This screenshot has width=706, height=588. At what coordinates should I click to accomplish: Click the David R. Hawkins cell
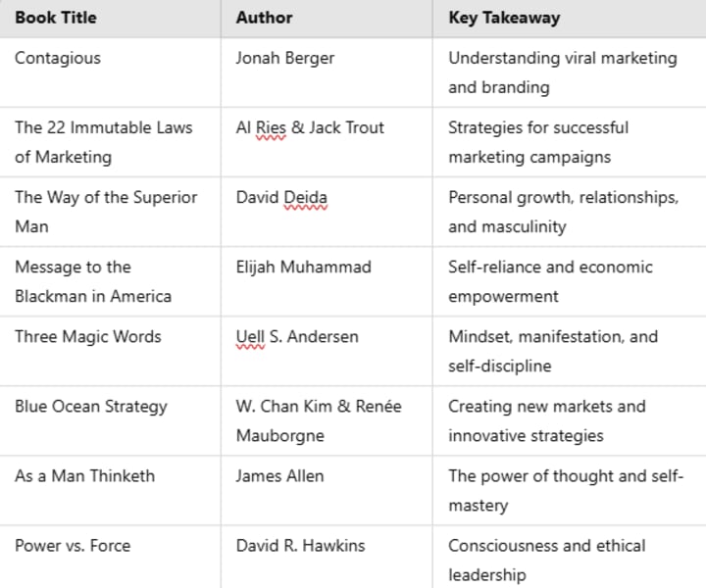tap(327, 557)
